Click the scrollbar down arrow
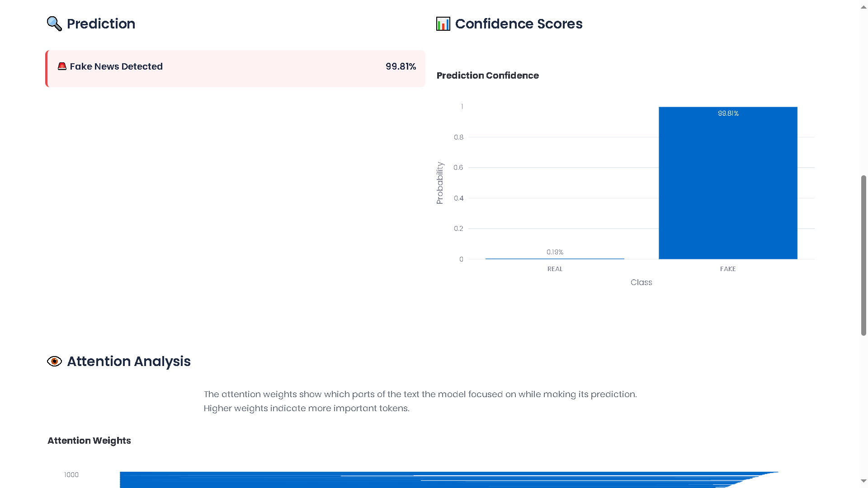The image size is (868, 488). click(x=863, y=481)
